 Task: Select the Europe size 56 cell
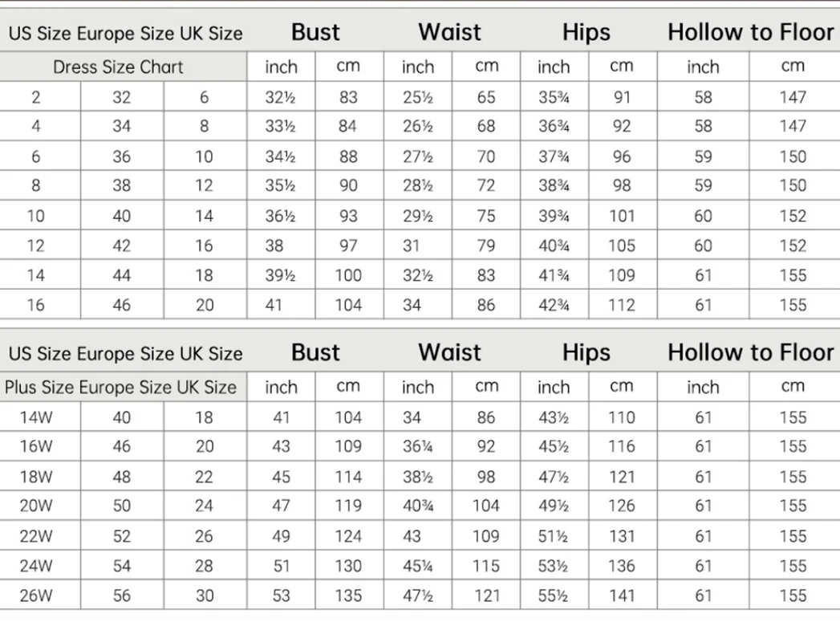[121, 595]
